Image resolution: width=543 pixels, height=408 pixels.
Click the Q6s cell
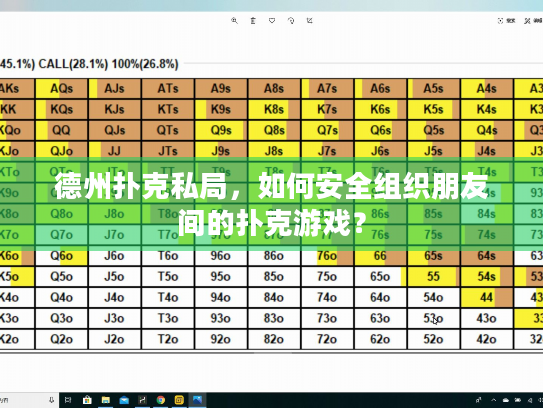click(381, 130)
